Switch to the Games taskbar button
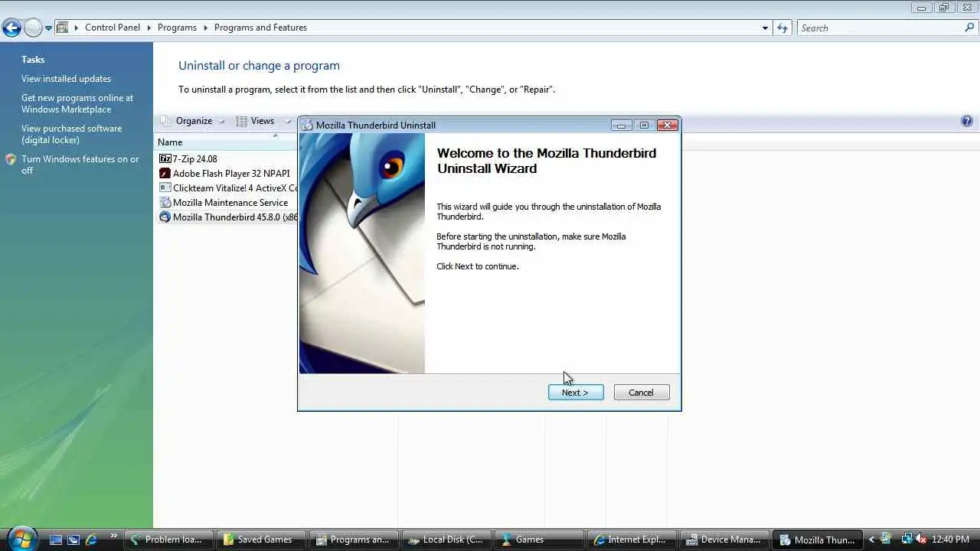This screenshot has height=551, width=980. tap(539, 540)
